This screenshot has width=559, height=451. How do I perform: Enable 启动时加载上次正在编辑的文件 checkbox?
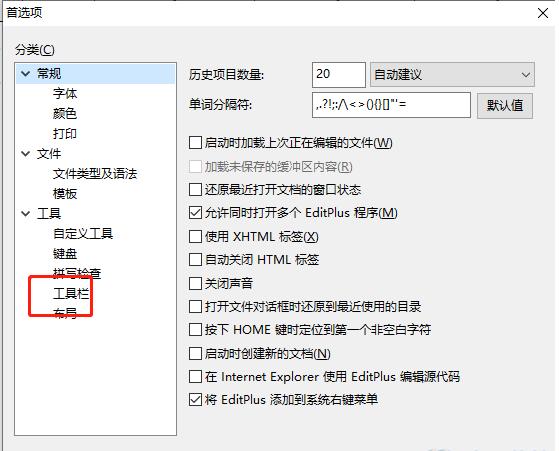pyautogui.click(x=195, y=143)
